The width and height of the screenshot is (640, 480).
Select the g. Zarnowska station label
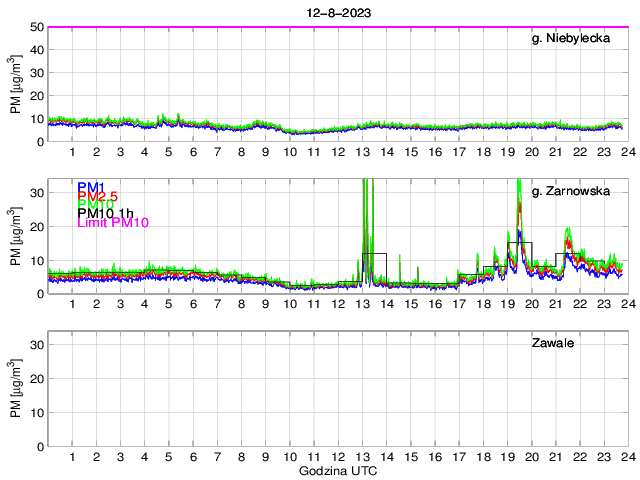tap(577, 191)
